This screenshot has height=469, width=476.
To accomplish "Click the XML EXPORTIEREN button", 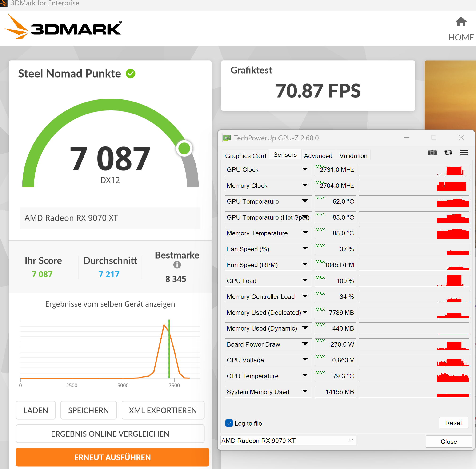I will click(x=163, y=410).
